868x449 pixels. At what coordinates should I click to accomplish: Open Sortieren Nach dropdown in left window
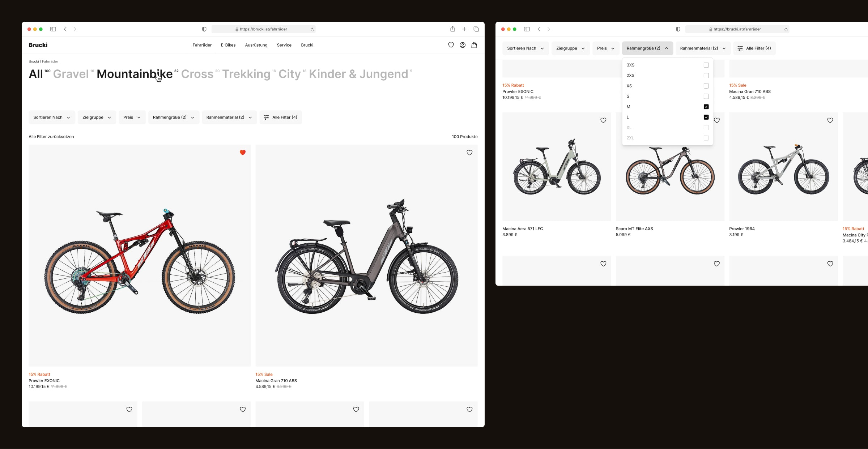tap(52, 117)
